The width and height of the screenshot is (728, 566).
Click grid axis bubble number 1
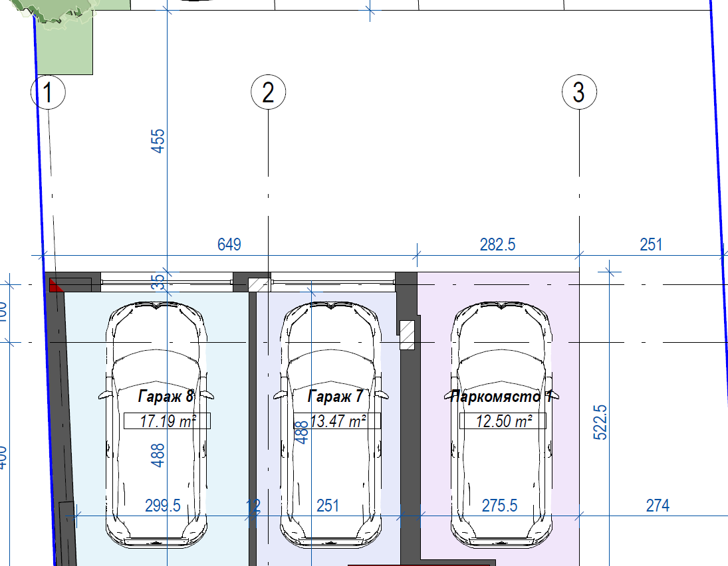pyautogui.click(x=48, y=93)
